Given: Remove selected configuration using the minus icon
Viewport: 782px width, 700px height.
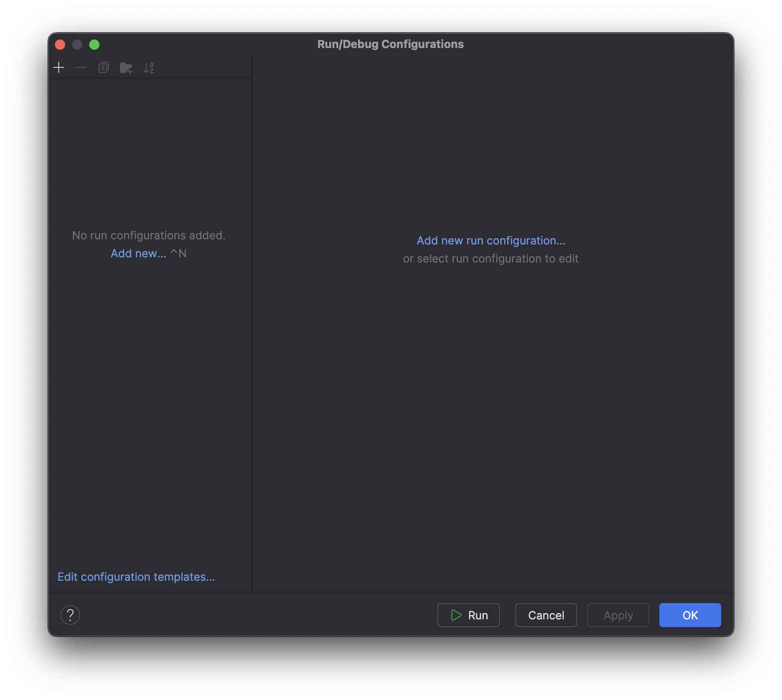Looking at the screenshot, I should pyautogui.click(x=81, y=67).
